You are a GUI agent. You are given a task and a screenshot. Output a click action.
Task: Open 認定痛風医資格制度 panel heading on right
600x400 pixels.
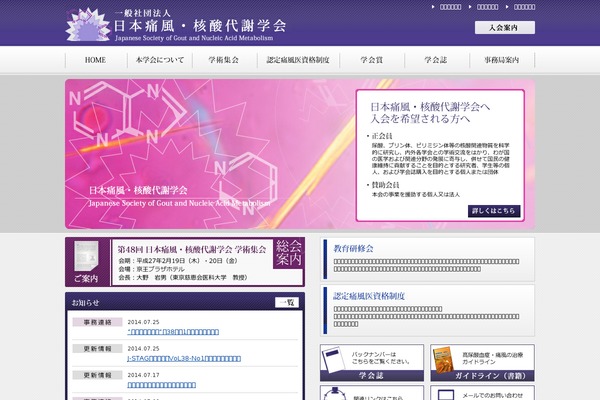point(369,296)
